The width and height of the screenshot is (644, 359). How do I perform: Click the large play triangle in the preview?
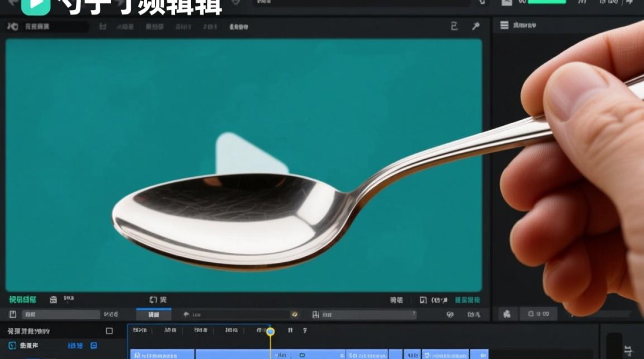[x=252, y=154]
